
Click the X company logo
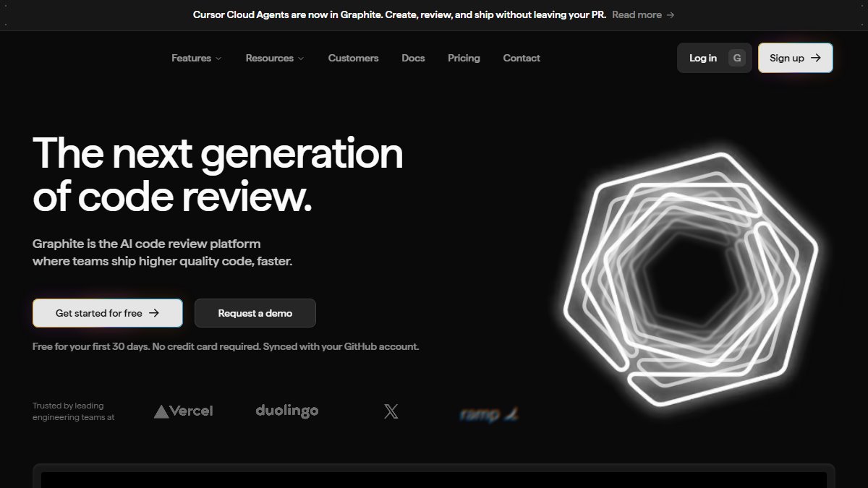click(391, 412)
